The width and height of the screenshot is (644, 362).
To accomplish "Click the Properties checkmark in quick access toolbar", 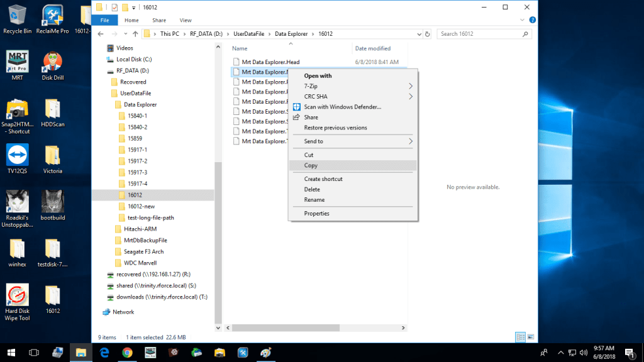I will [114, 8].
